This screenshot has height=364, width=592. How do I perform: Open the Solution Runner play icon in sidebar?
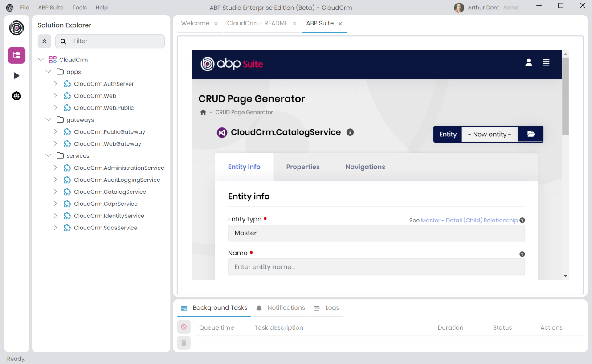pyautogui.click(x=16, y=76)
